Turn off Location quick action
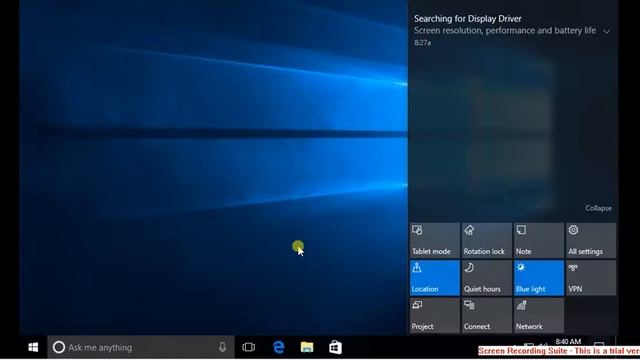The image size is (640, 360). pyautogui.click(x=435, y=278)
